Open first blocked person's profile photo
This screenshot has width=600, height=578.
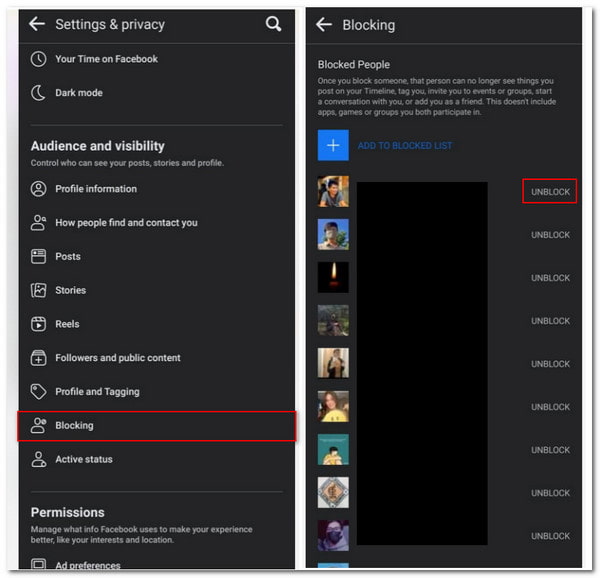click(333, 191)
